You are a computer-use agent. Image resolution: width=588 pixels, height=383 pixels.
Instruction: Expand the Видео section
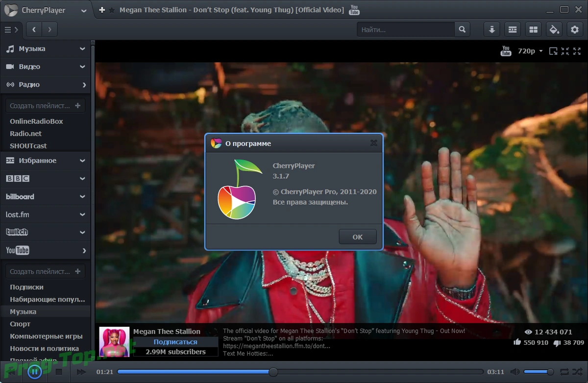coord(45,67)
